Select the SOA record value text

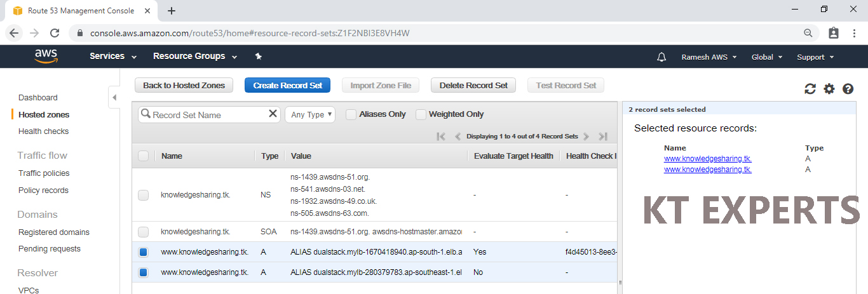tap(376, 232)
